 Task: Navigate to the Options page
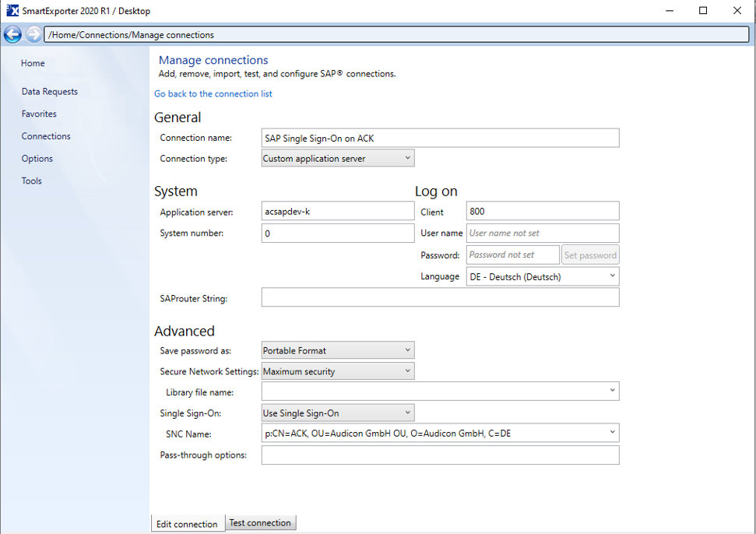[35, 158]
